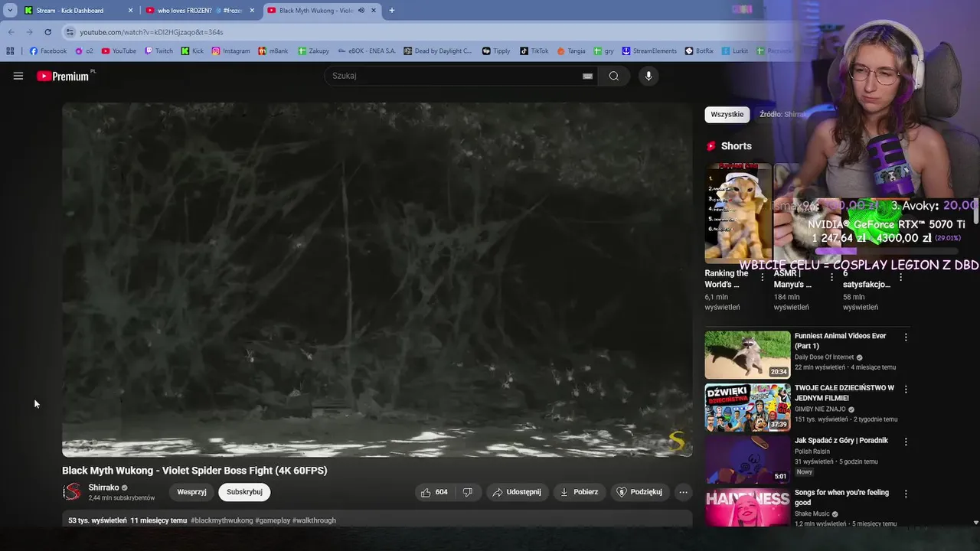Click in the Szukaj search field
The image size is (980, 551).
456,76
